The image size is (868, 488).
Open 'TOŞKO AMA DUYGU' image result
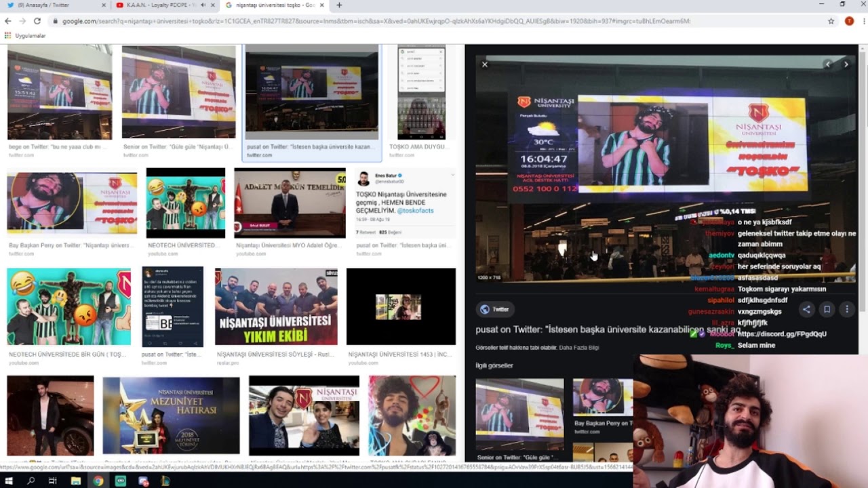(421, 92)
